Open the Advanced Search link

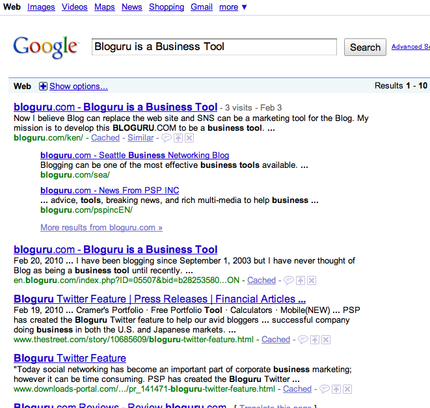click(411, 47)
